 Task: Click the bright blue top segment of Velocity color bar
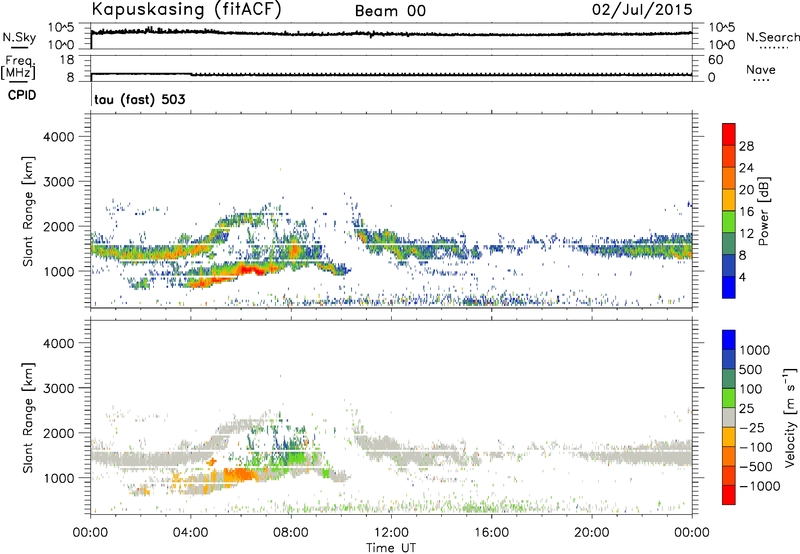click(x=729, y=340)
